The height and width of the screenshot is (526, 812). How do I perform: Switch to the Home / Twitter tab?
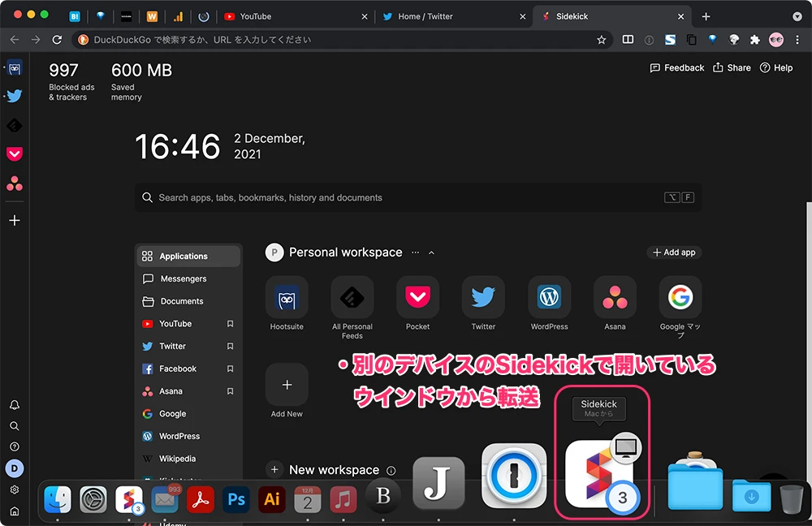[453, 16]
